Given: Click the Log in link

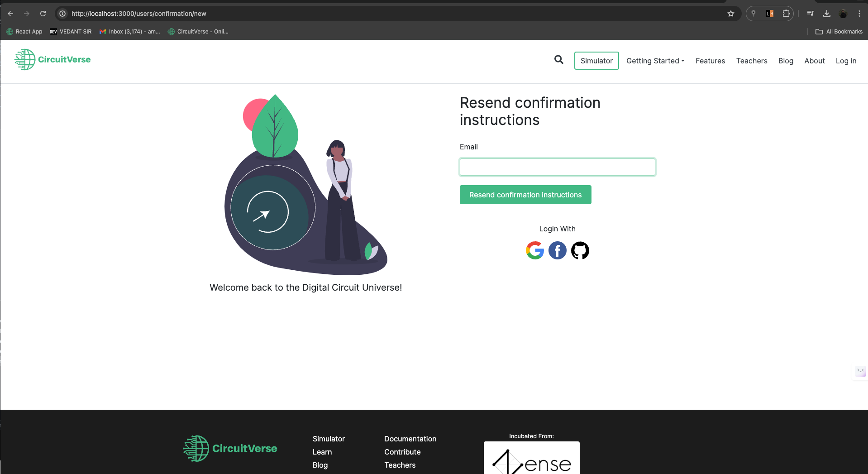Looking at the screenshot, I should [x=845, y=61].
